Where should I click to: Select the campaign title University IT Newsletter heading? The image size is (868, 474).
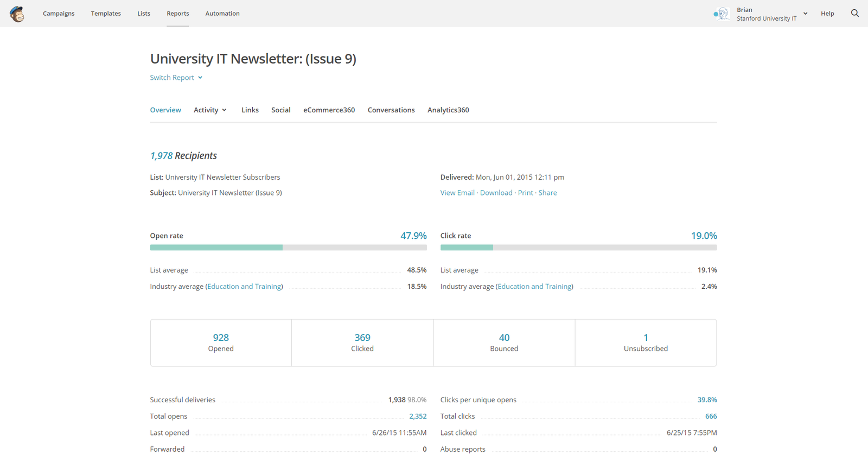(253, 59)
